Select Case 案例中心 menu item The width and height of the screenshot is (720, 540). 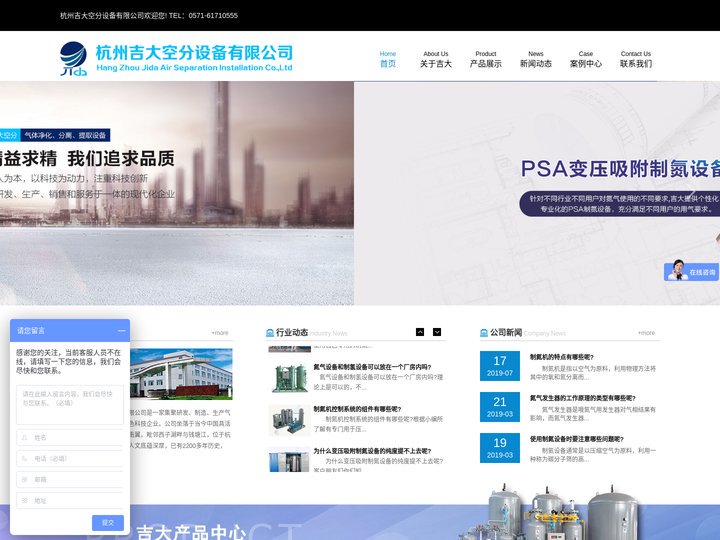585,60
